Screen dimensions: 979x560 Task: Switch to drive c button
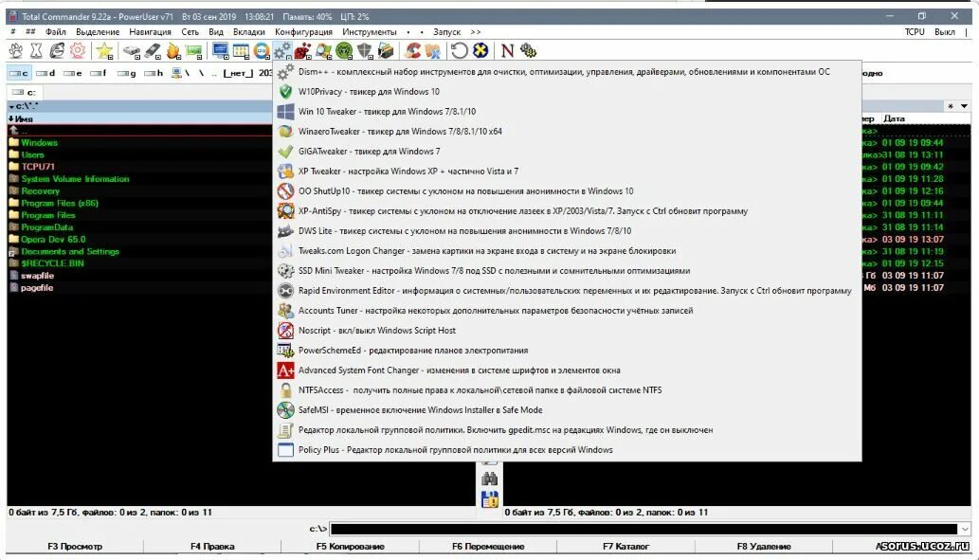tap(19, 73)
